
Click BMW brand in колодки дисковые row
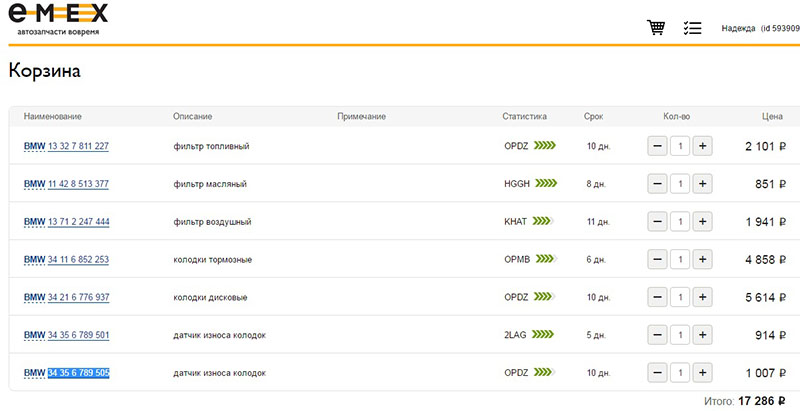click(34, 297)
